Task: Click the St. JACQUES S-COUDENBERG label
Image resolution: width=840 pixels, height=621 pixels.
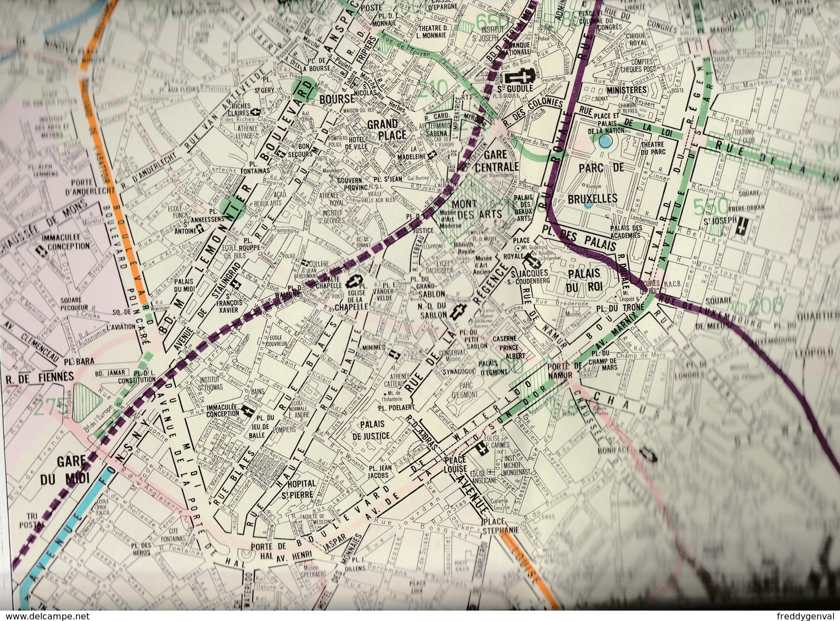Action: pos(527,276)
